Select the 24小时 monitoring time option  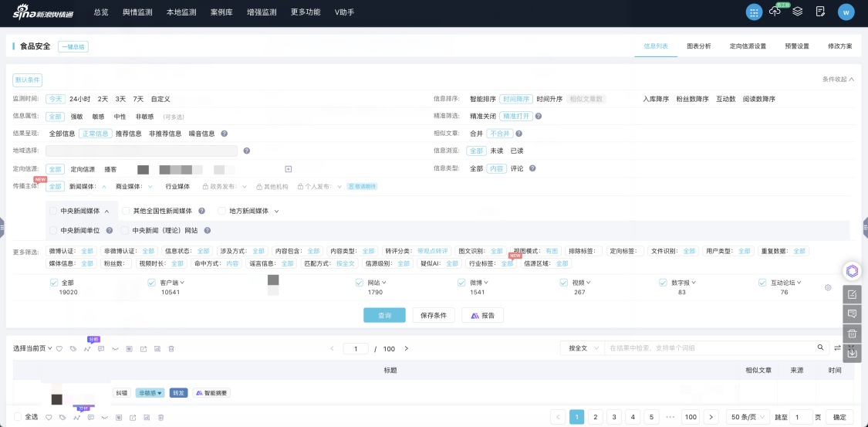click(x=79, y=99)
